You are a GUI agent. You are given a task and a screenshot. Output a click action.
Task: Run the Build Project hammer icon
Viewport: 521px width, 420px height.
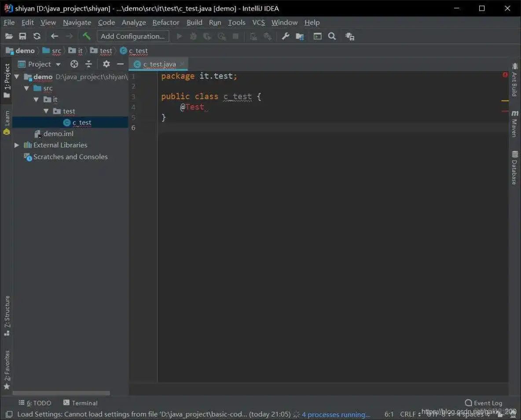[x=87, y=36]
